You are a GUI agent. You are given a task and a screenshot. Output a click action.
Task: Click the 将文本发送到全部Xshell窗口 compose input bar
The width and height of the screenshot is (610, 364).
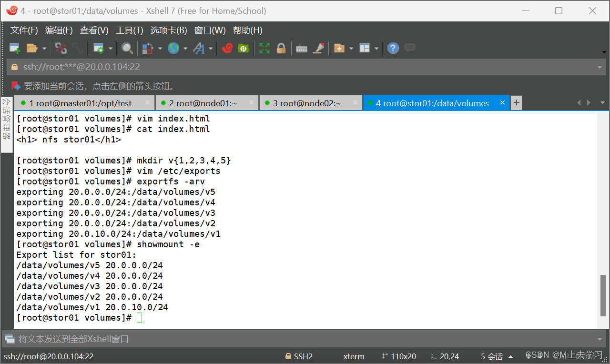coord(305,339)
